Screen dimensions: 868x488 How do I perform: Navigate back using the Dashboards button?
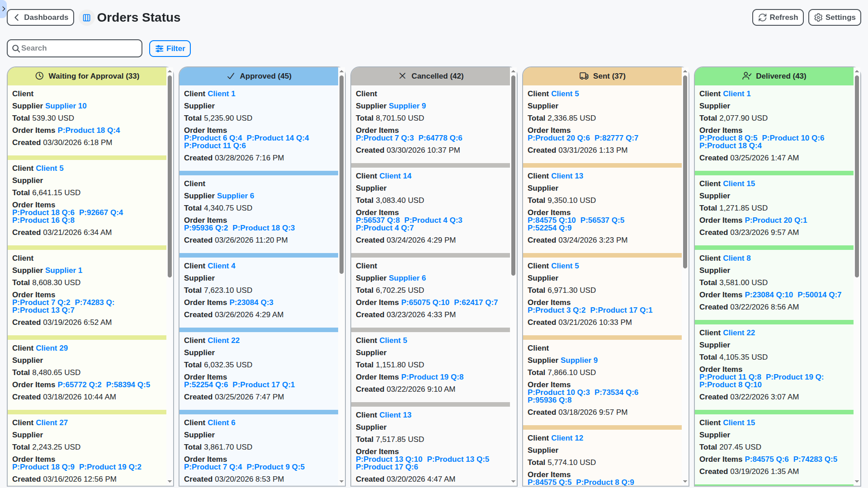pos(40,17)
